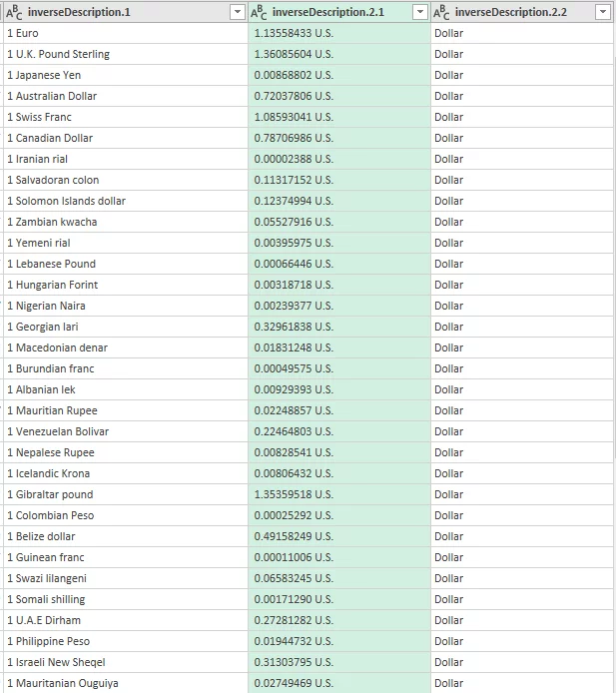The width and height of the screenshot is (616, 693).
Task: Expand the inverseDescription.2.2 filter dropdown
Action: click(x=602, y=12)
